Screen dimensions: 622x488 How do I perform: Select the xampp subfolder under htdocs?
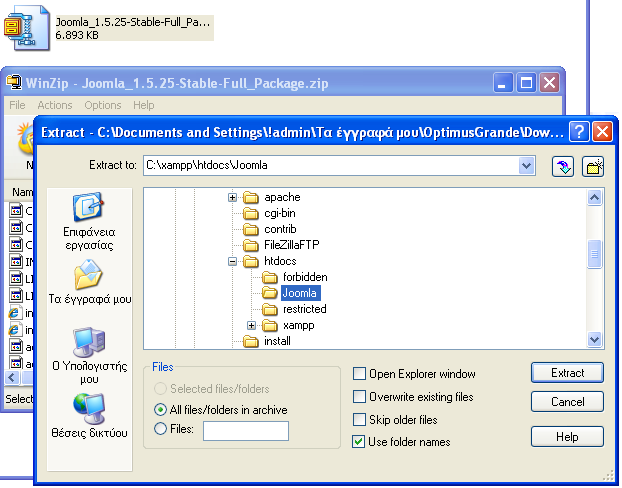coord(288,325)
